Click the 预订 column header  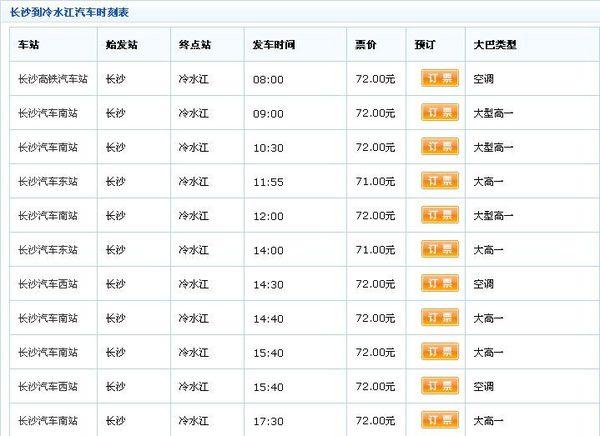click(x=425, y=45)
